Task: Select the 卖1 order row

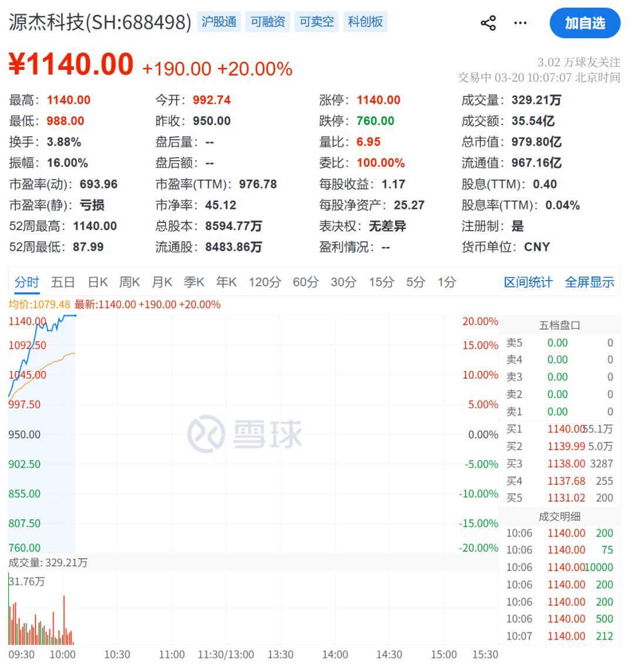Action: pos(559,411)
